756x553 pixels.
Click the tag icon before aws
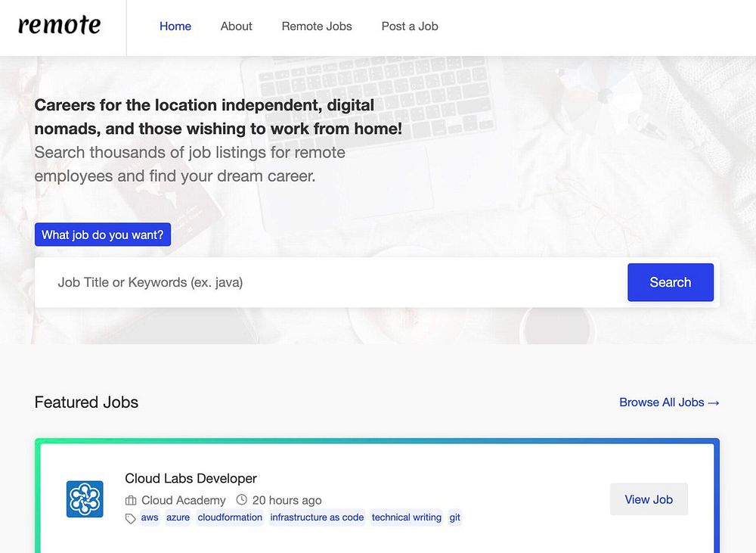pos(130,519)
